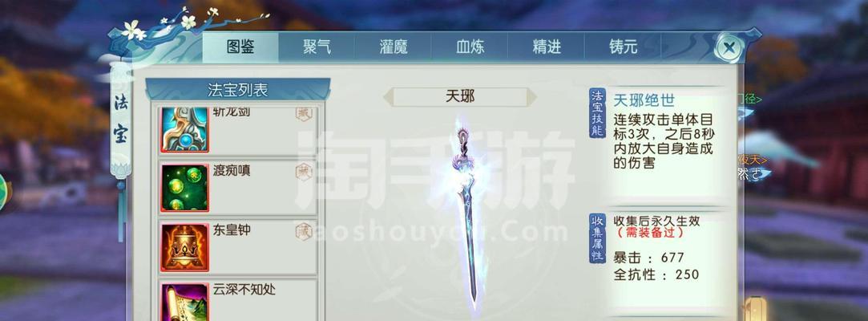868x321 pixels.
Task: Switch to the 铸元 tab
Action: pos(623,47)
